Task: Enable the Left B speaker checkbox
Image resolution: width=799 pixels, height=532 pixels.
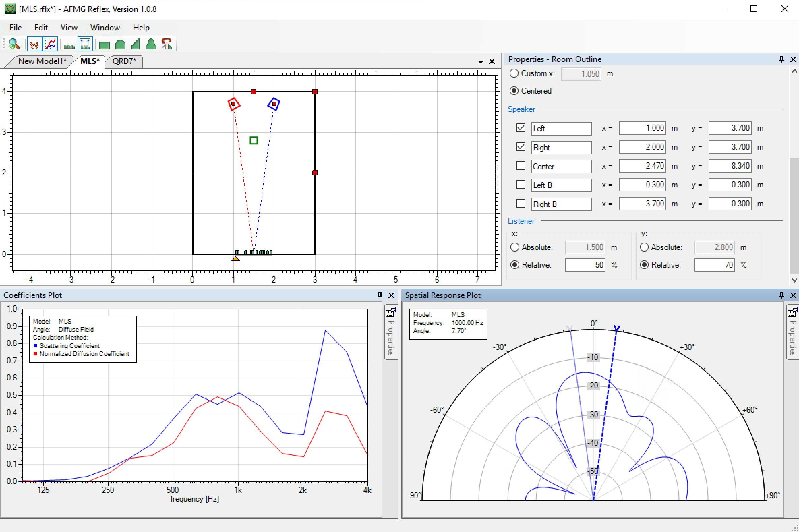Action: [x=521, y=184]
